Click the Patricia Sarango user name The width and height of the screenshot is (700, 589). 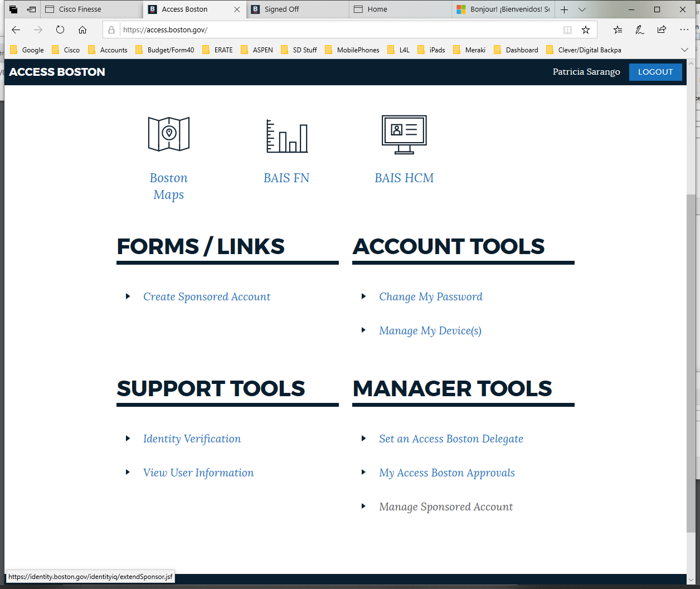[586, 72]
